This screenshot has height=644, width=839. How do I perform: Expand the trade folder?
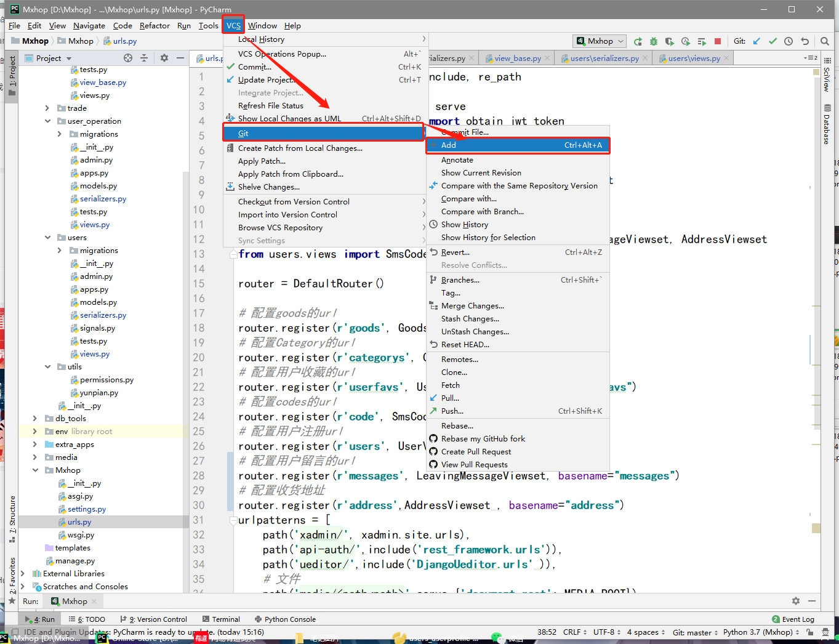[x=47, y=108]
